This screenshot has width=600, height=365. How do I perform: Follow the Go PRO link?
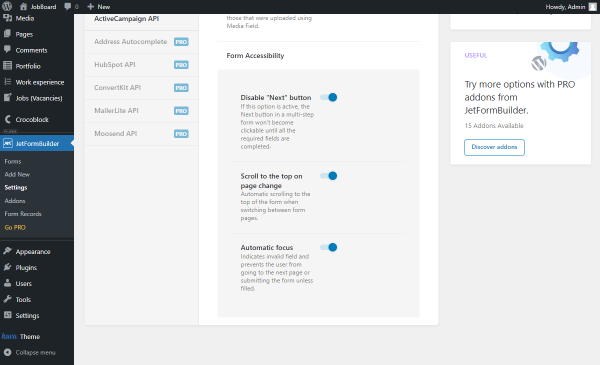[x=15, y=227]
